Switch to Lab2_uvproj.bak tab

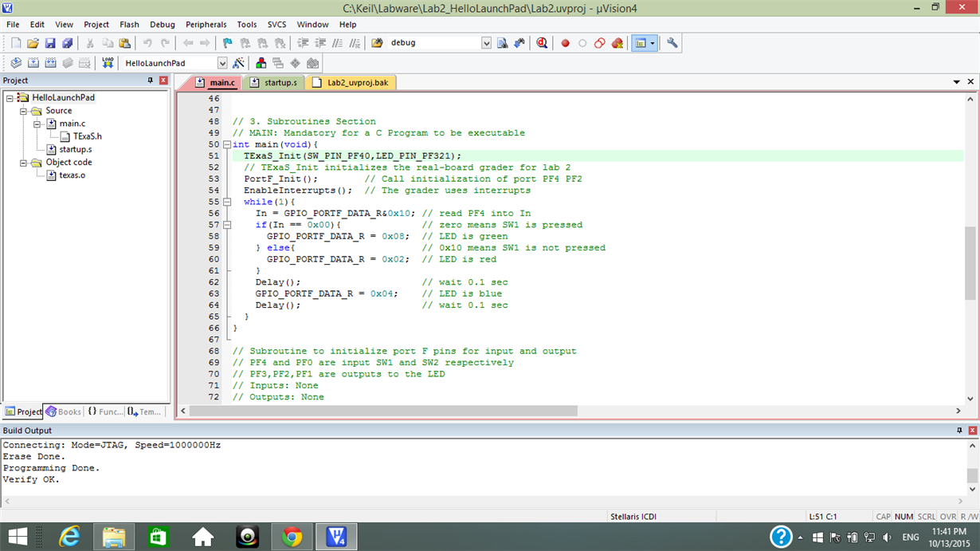[x=351, y=82]
